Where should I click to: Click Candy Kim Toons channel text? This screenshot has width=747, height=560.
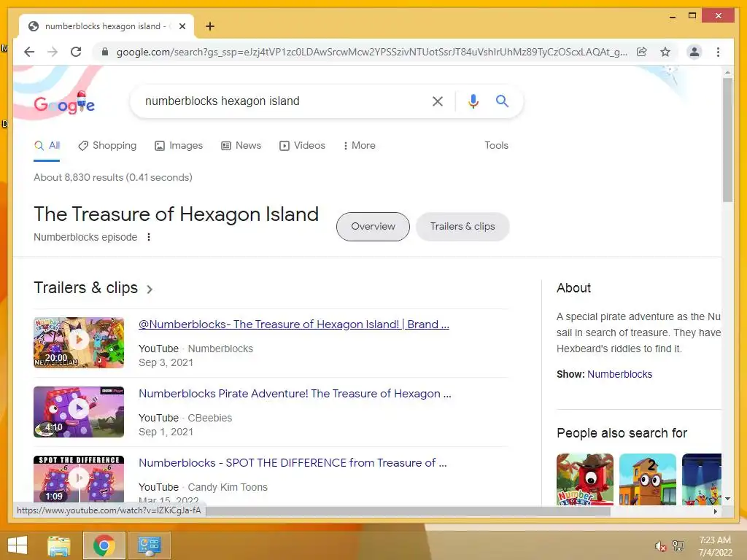click(228, 488)
